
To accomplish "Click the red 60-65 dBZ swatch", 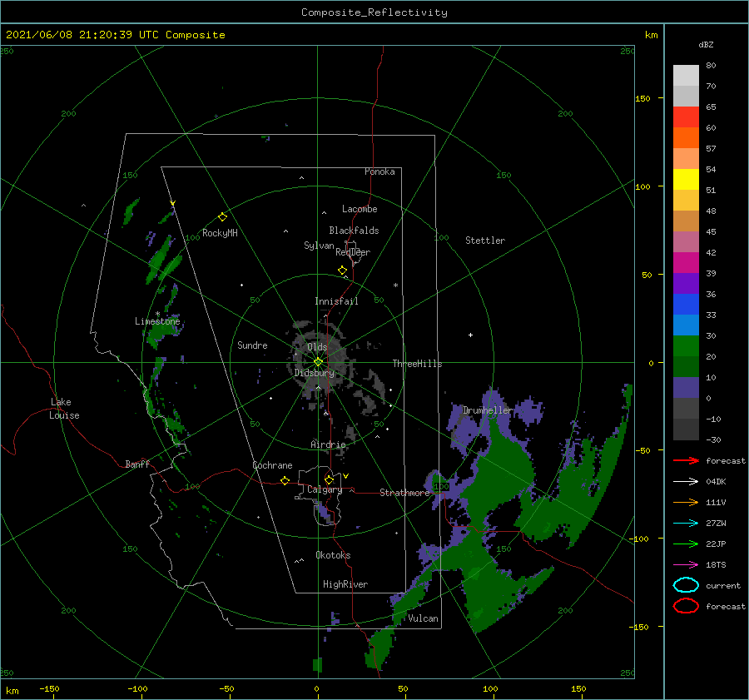I will (x=686, y=117).
